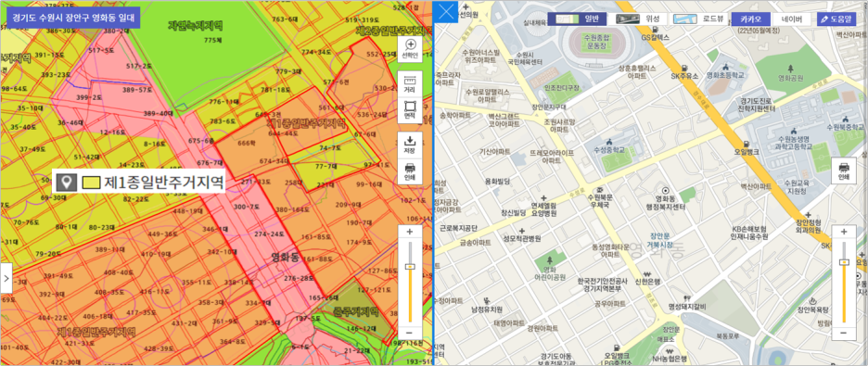Click the 제1종일반주거지역 tooltip text

(x=163, y=182)
